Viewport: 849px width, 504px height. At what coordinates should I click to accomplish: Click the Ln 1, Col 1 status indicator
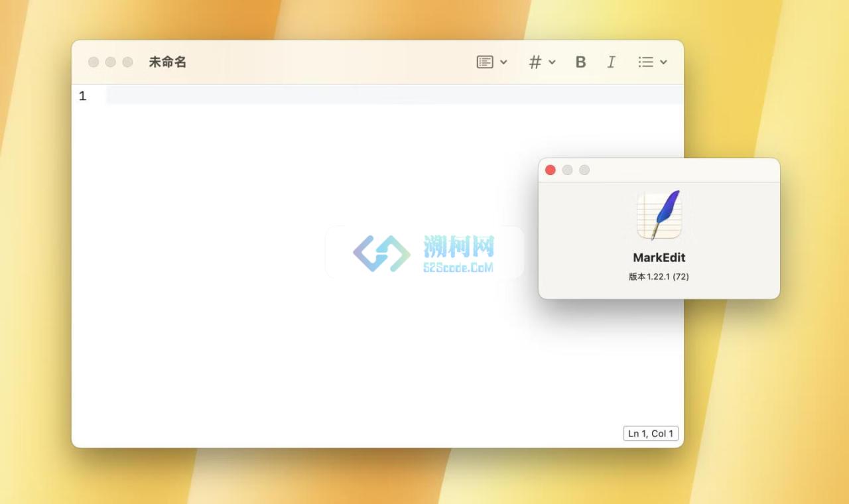point(651,434)
